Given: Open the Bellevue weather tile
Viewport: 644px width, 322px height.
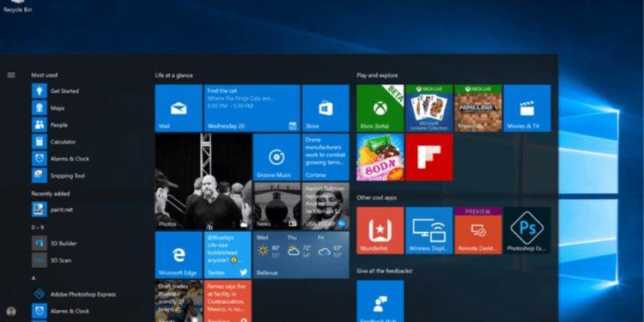Looking at the screenshot, I should point(301,255).
